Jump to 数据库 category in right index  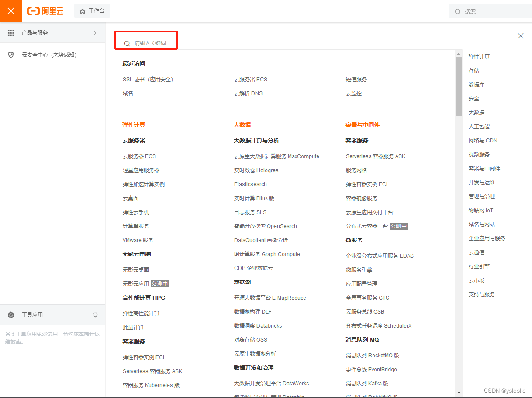point(477,85)
